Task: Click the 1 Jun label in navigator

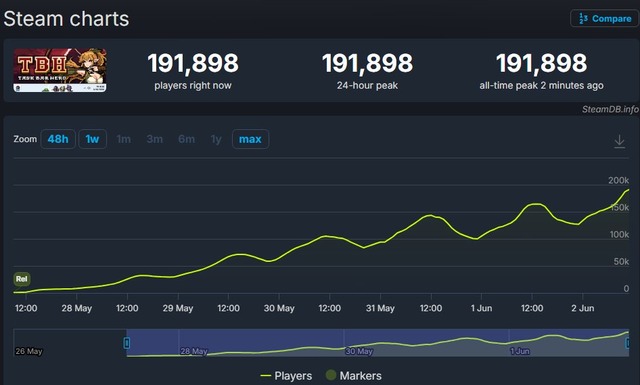Action: pyautogui.click(x=520, y=351)
